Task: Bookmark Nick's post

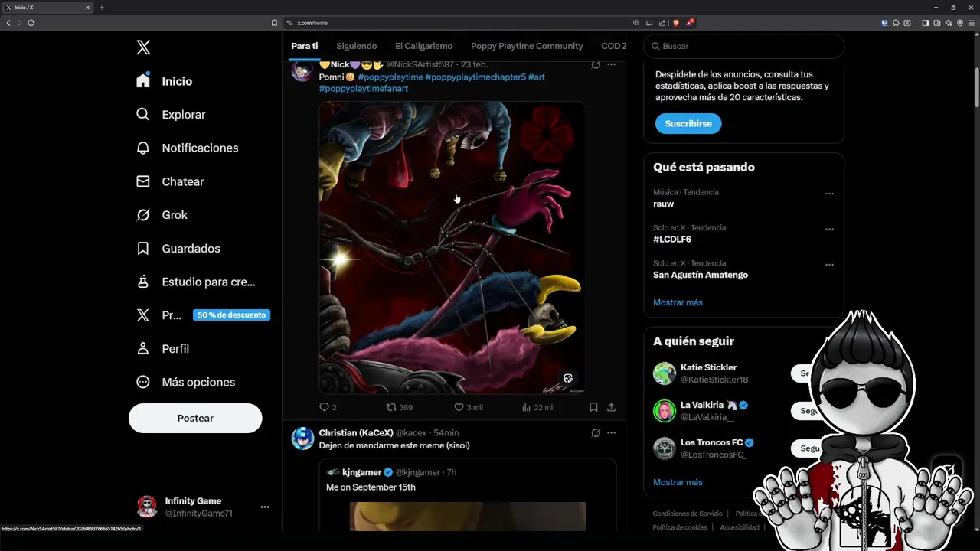Action: tap(593, 407)
